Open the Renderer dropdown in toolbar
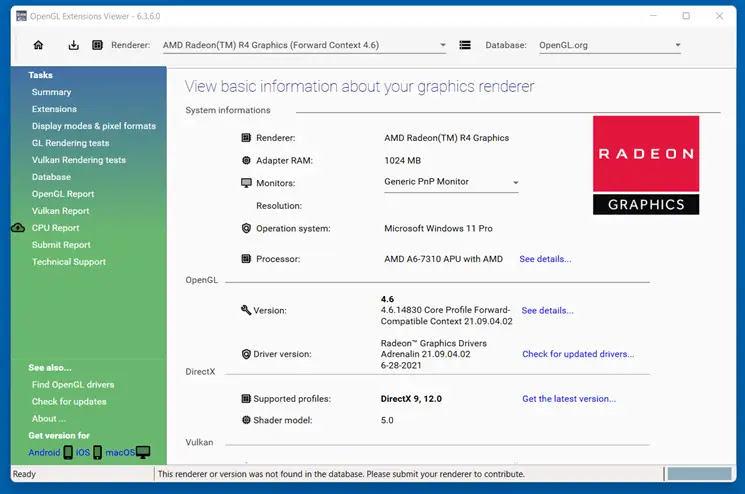This screenshot has width=745, height=494. (304, 46)
